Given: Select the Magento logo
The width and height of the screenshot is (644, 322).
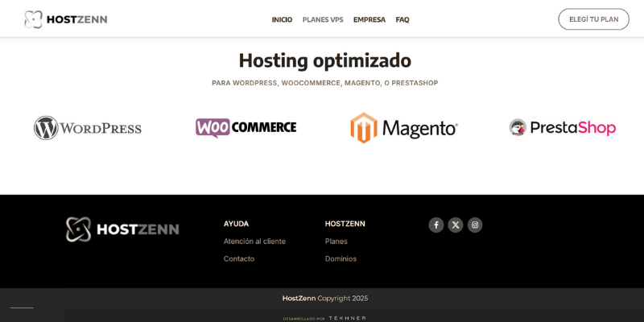Looking at the screenshot, I should (x=404, y=128).
